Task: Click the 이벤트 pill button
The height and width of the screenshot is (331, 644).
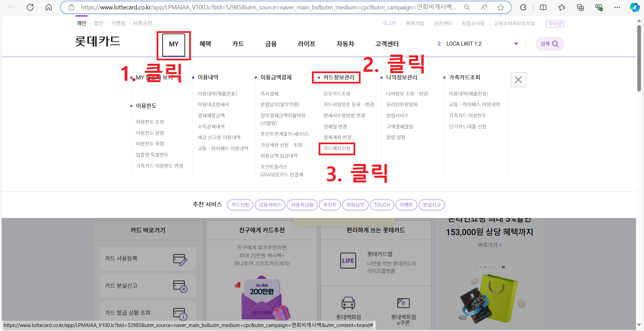Action: [406, 205]
